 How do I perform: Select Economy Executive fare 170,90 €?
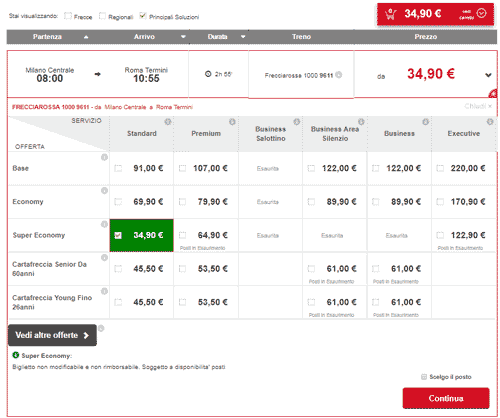(x=440, y=202)
